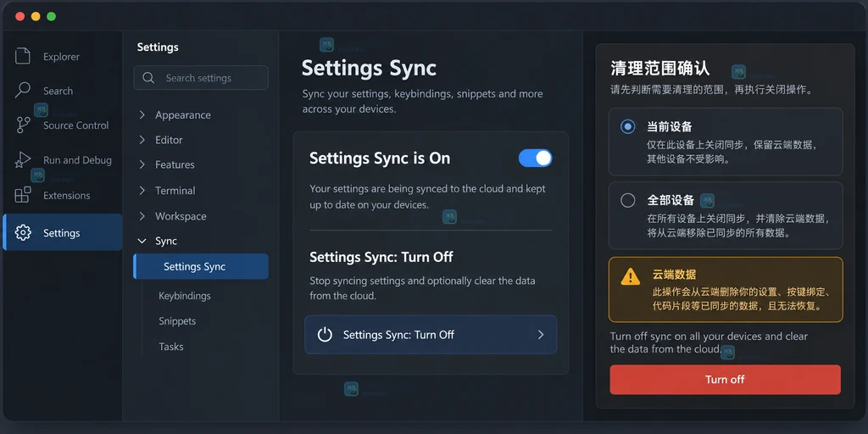868x434 pixels.
Task: Click the Sync tree label
Action: point(166,242)
